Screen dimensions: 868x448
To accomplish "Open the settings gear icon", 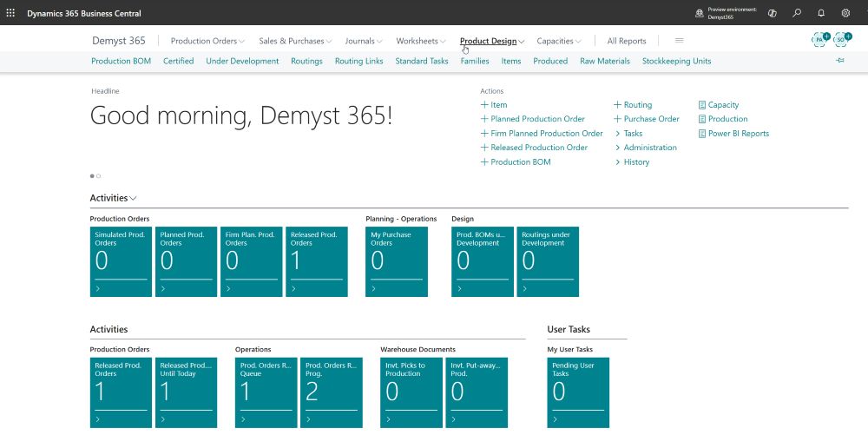I will pyautogui.click(x=845, y=13).
